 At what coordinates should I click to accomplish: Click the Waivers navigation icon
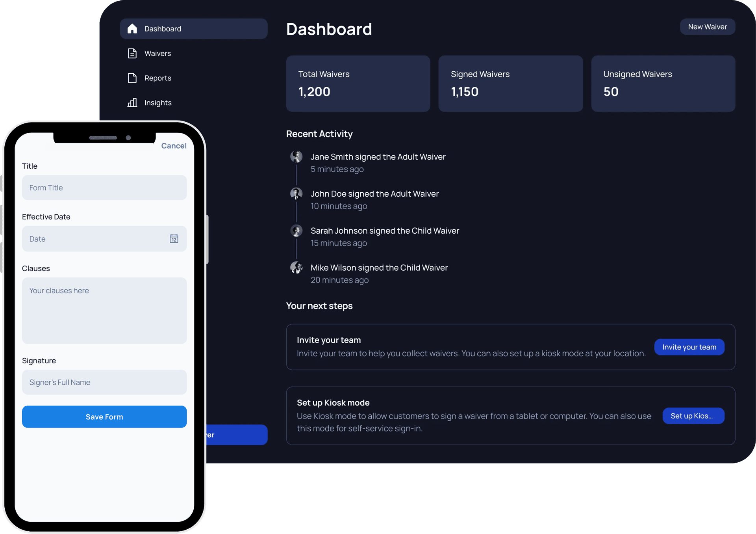point(132,53)
